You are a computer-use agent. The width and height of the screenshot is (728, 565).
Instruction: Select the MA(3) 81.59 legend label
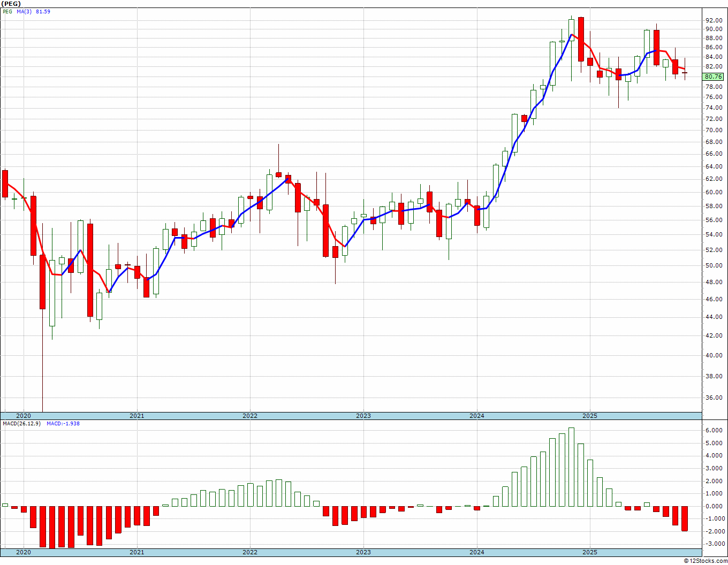coord(34,11)
